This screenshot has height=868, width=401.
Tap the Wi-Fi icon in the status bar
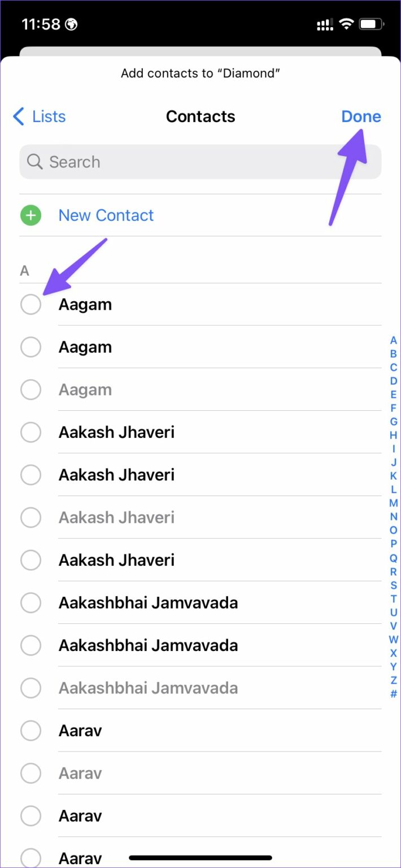(346, 24)
